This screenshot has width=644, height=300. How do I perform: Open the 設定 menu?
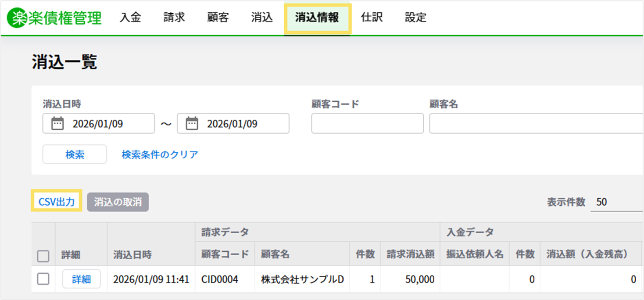pos(415,18)
